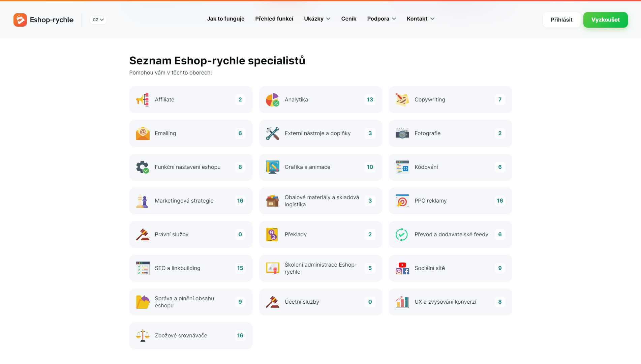The image size is (641, 364).
Task: Open the CZ language dropdown
Action: coord(98,20)
